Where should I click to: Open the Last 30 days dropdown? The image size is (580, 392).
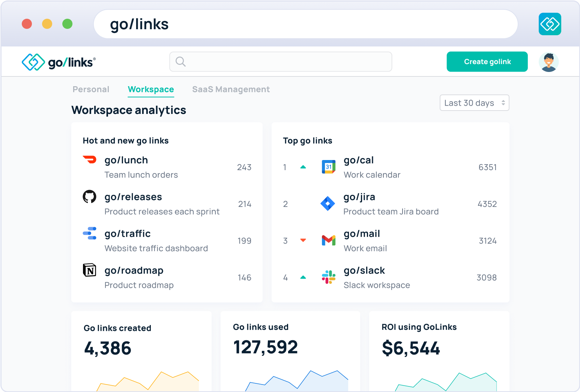coord(474,102)
